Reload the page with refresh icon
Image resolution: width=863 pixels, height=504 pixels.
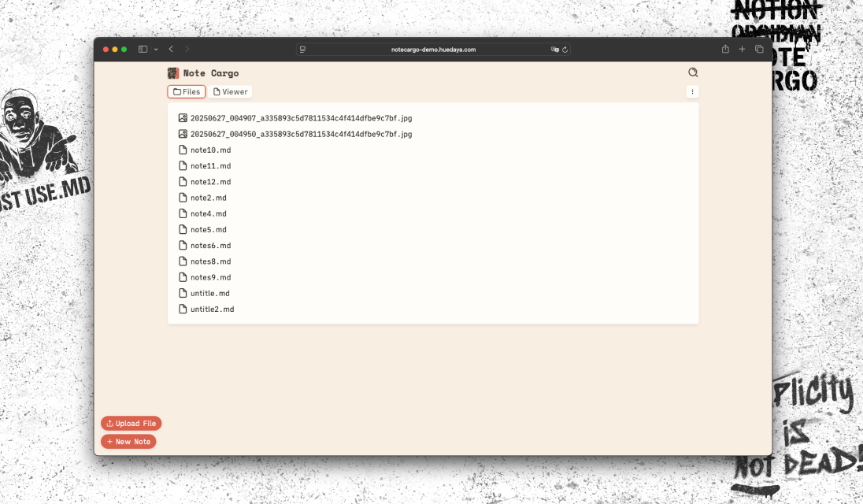pyautogui.click(x=565, y=50)
